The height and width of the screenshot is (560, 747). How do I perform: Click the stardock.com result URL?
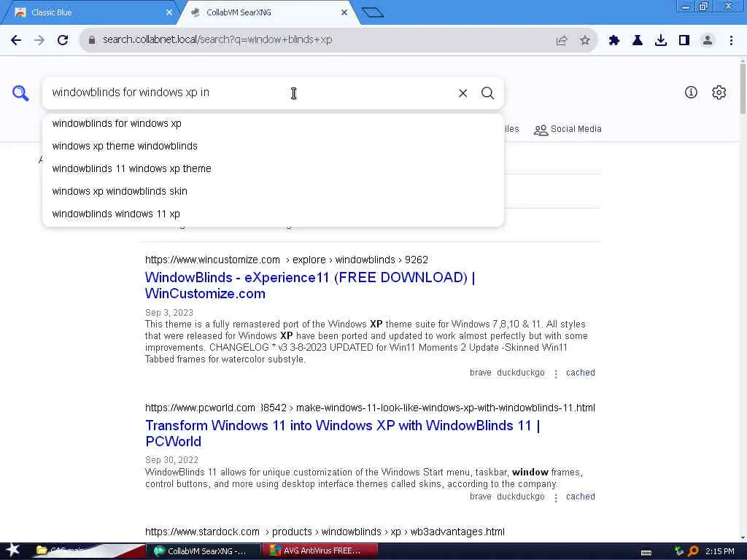point(325,532)
